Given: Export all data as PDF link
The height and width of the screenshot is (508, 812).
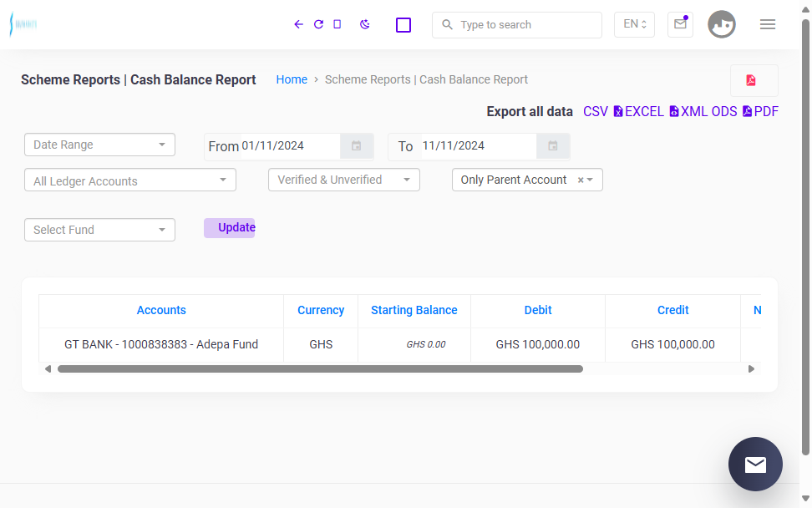Looking at the screenshot, I should (x=761, y=112).
